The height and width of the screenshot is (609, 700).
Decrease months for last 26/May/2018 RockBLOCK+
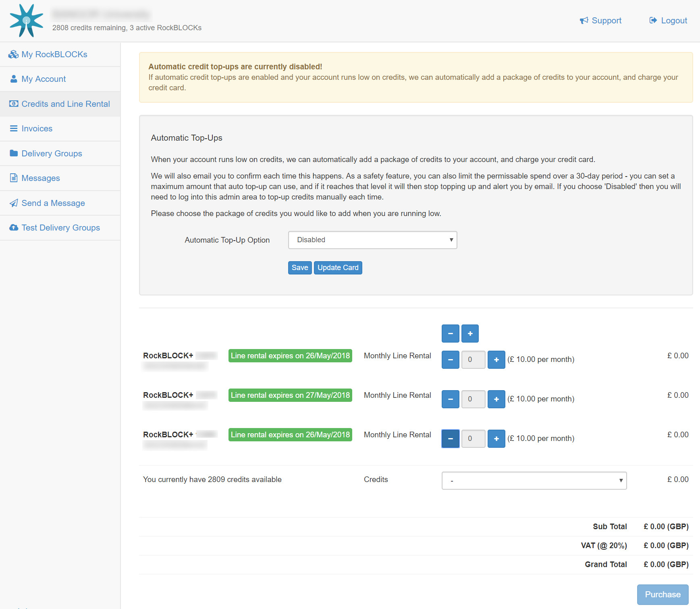point(450,439)
